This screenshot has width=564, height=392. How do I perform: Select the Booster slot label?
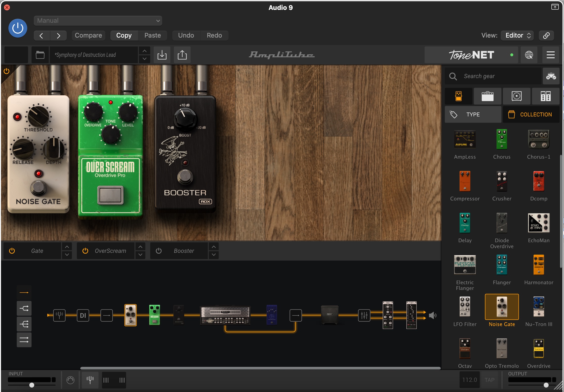(184, 251)
